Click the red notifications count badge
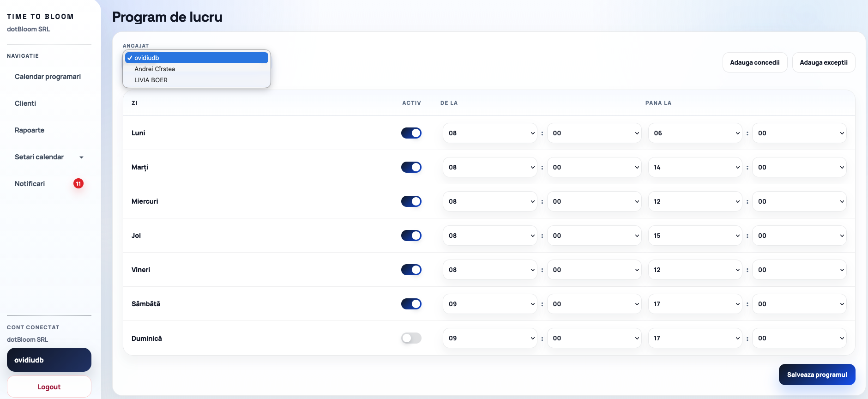The height and width of the screenshot is (399, 868). pos(78,184)
